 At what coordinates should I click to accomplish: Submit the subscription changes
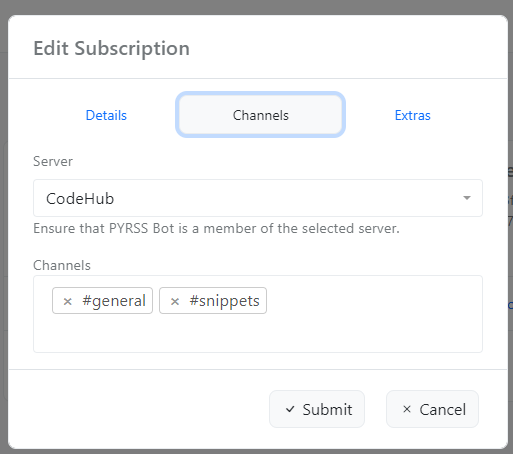tap(317, 409)
